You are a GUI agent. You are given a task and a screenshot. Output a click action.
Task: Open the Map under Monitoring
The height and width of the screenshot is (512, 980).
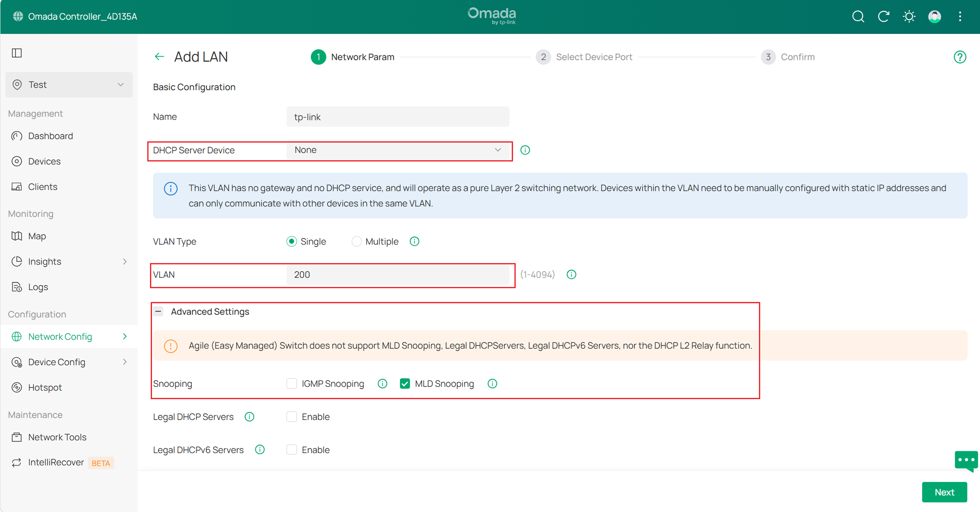(37, 236)
